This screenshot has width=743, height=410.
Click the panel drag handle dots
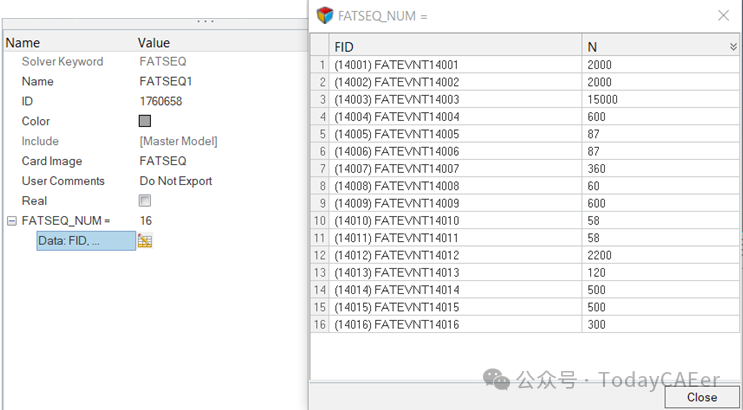(x=205, y=21)
